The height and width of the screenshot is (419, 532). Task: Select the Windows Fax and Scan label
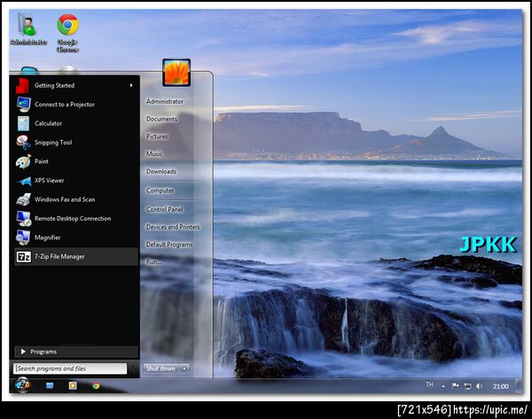[65, 199]
